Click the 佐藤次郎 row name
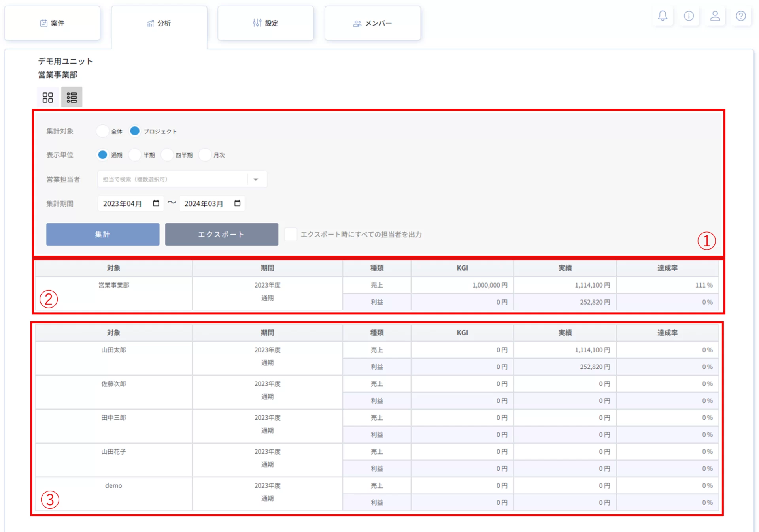The image size is (759, 532). pyautogui.click(x=114, y=384)
